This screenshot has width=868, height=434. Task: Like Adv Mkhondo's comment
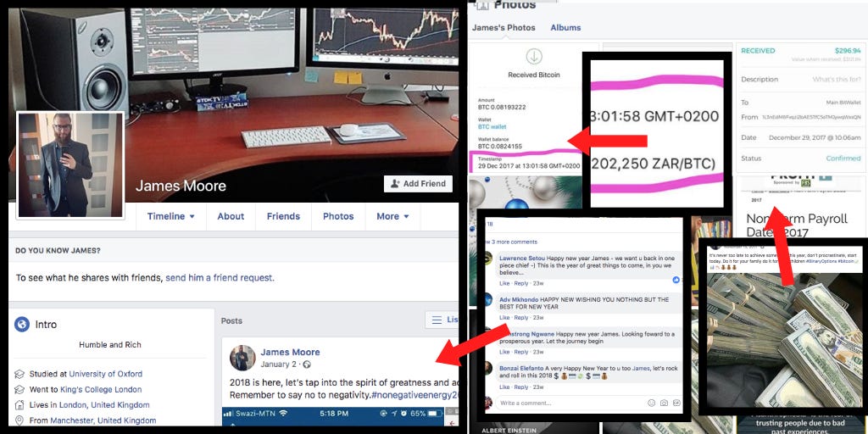click(x=504, y=318)
